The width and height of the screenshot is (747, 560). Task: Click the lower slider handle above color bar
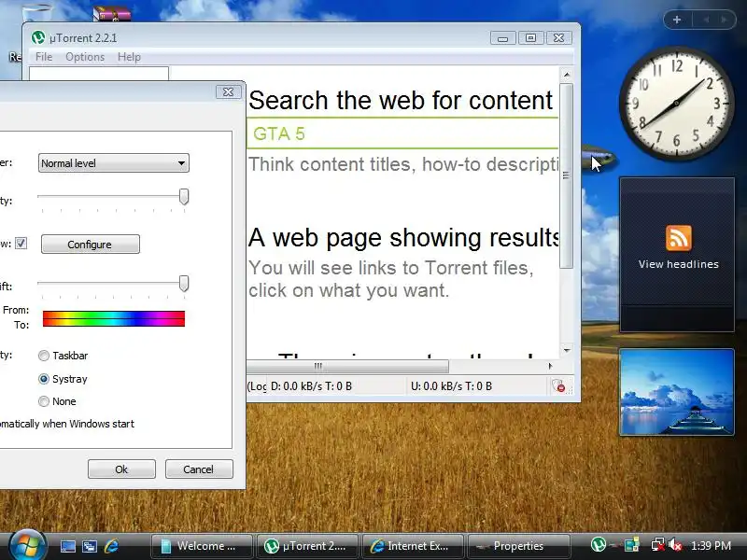coord(184,284)
